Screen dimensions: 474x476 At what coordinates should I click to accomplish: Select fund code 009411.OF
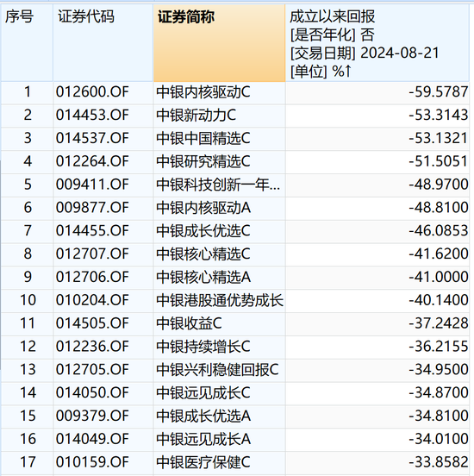pyautogui.click(x=92, y=185)
